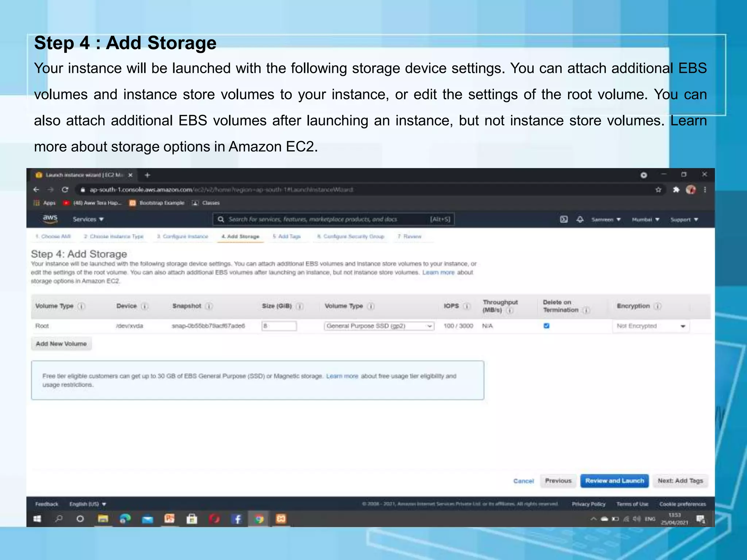Click the AWS logo
The width and height of the screenshot is (747, 560).
(x=50, y=218)
